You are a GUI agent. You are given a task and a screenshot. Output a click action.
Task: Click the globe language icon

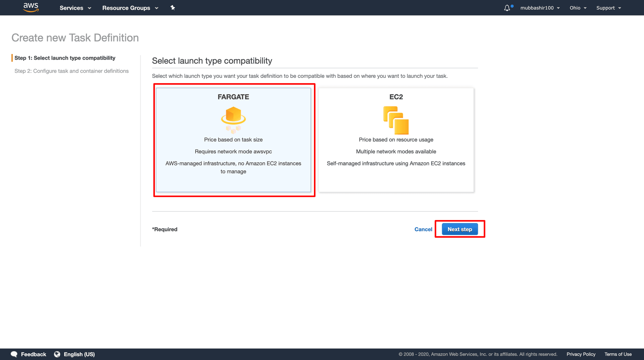pyautogui.click(x=57, y=354)
